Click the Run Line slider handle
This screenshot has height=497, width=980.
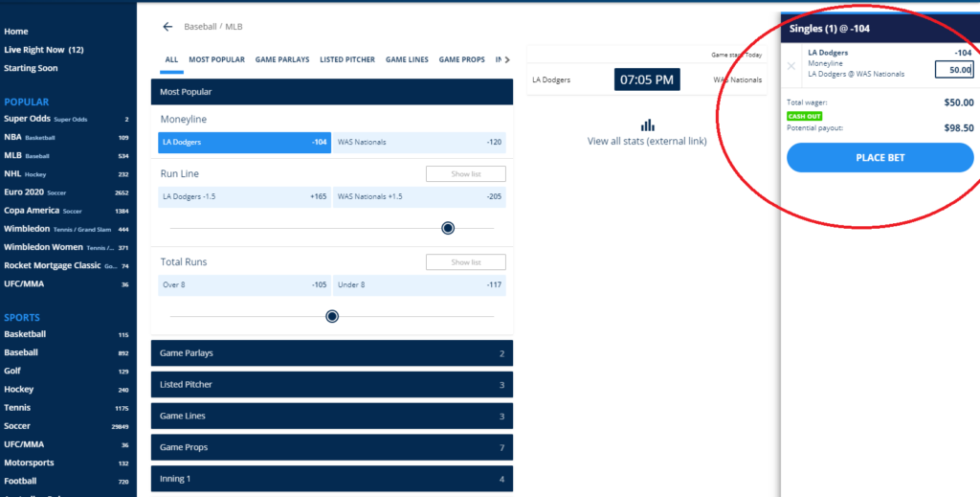(x=448, y=228)
